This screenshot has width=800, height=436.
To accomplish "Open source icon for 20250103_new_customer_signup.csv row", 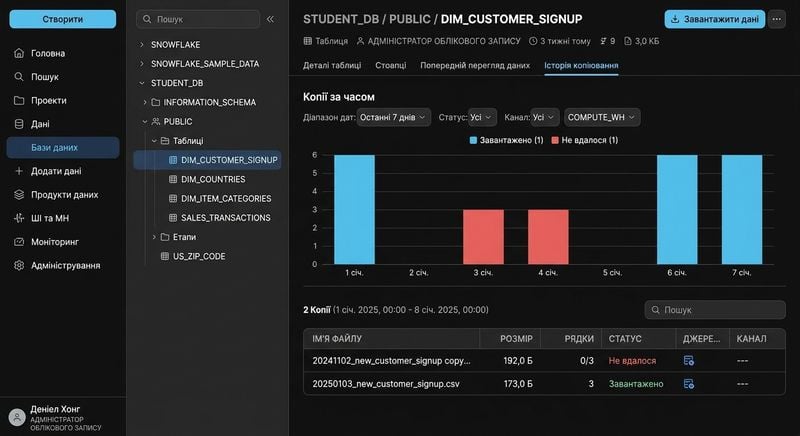I will click(x=688, y=383).
